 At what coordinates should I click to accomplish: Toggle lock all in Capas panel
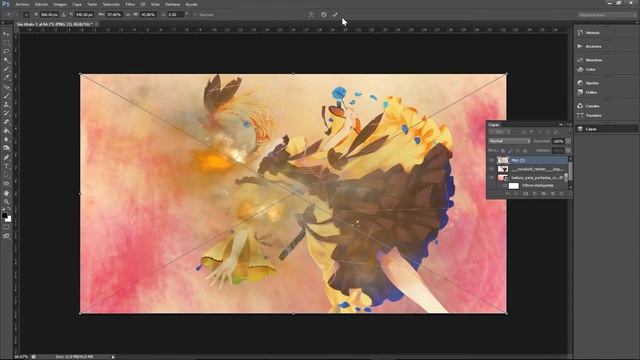point(525,151)
